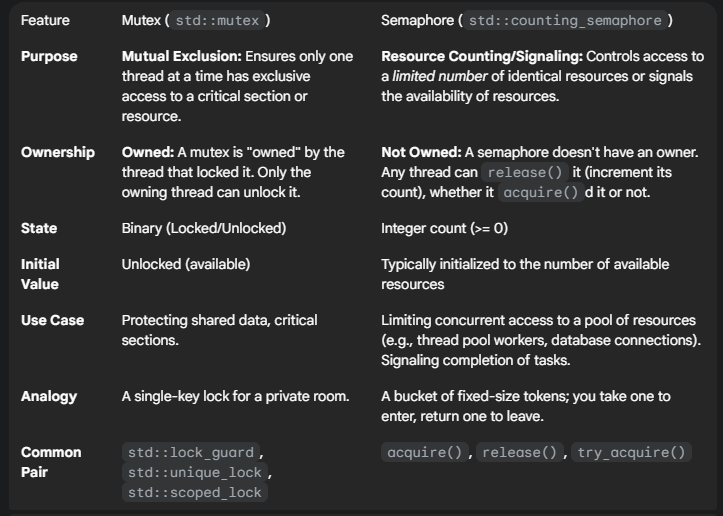
Task: Click the Integer count (>= 0) cell
Action: click(x=444, y=228)
